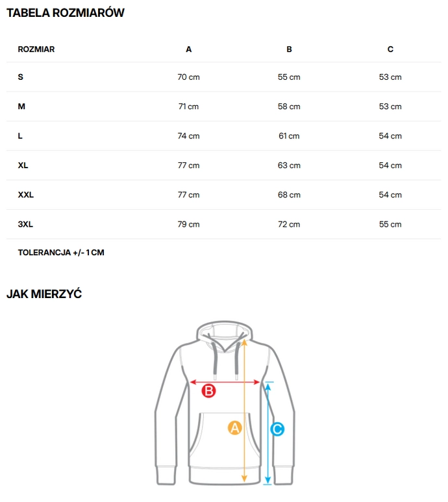Click the TOLERANCJA +/- 1 CM note
Viewport: 448px width, 502px height.
click(x=61, y=253)
